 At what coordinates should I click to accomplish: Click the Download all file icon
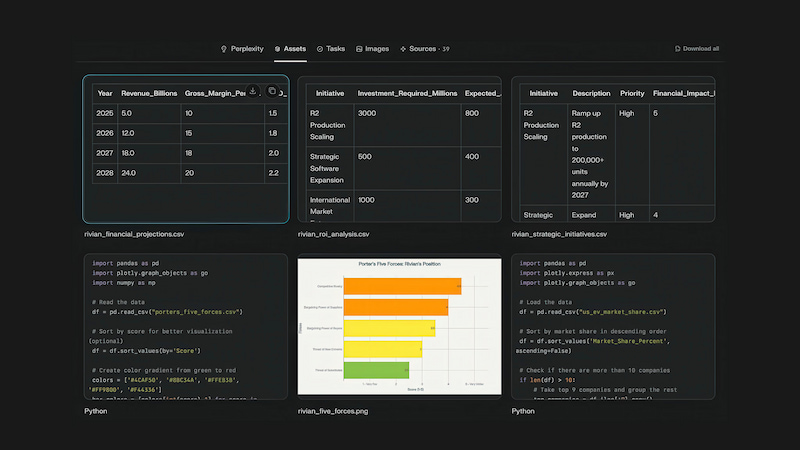(x=678, y=48)
